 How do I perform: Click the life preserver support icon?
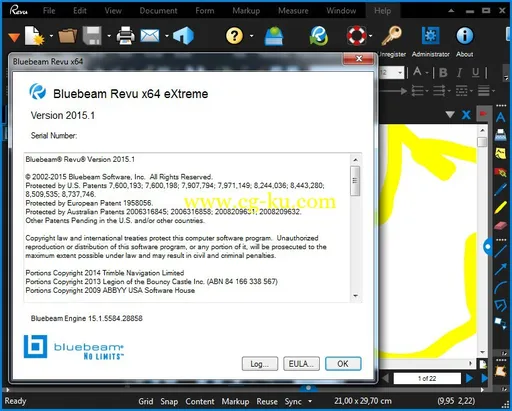tap(356, 35)
